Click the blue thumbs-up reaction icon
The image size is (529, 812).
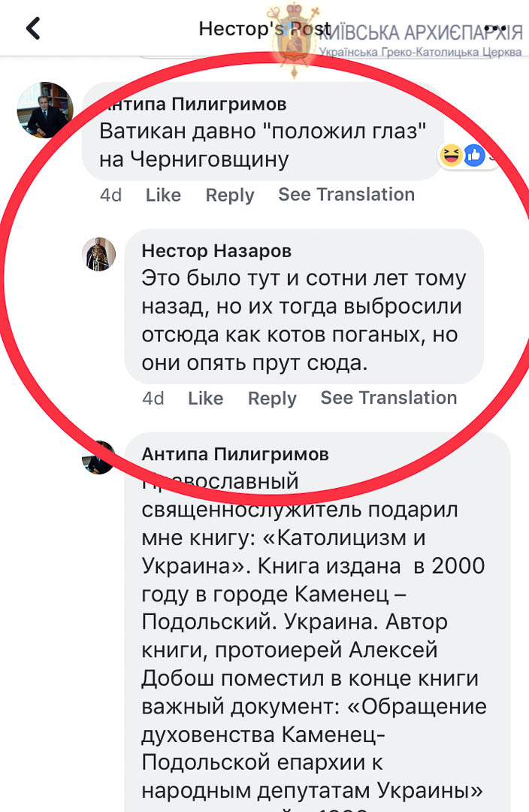point(473,155)
